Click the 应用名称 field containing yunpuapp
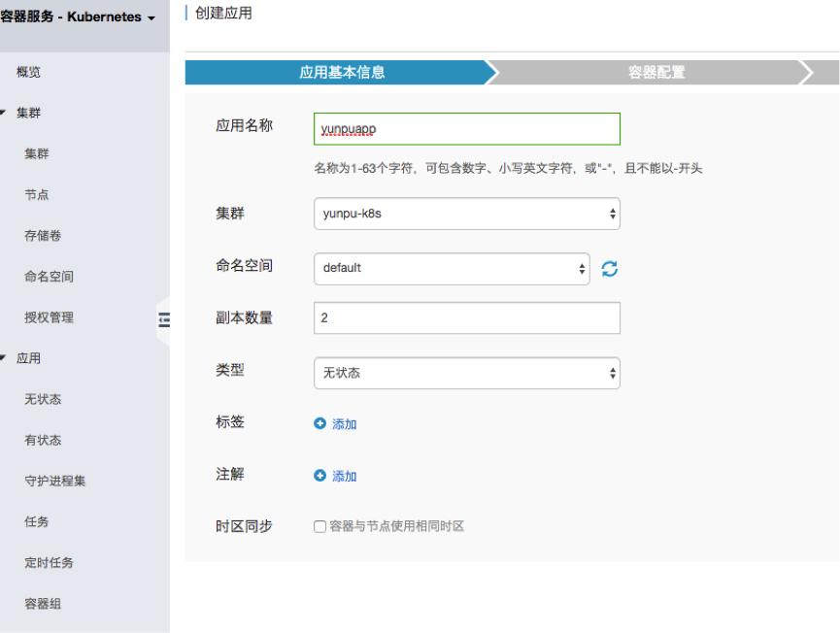 point(466,128)
